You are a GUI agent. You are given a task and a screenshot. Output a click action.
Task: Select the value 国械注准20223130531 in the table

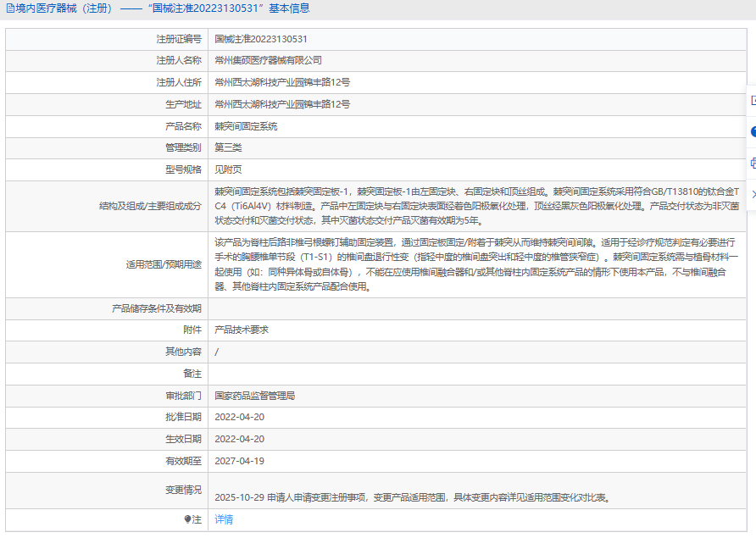(x=261, y=39)
